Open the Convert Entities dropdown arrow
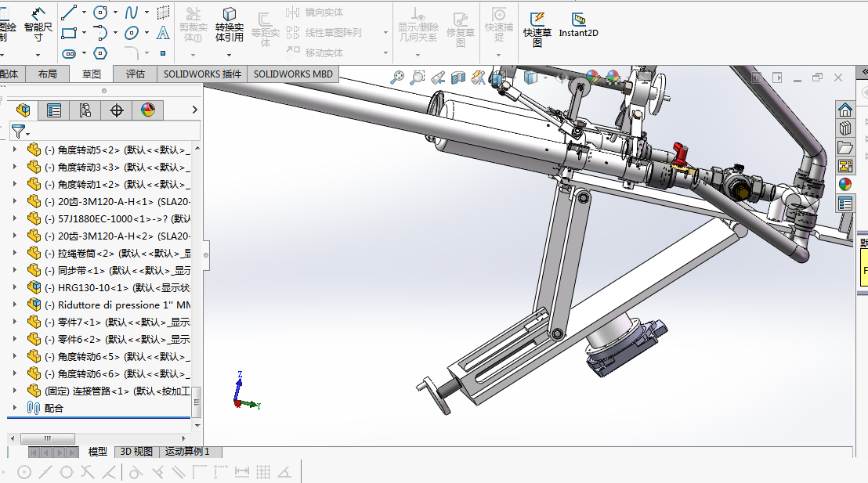Image resolution: width=868 pixels, height=483 pixels. point(229,55)
